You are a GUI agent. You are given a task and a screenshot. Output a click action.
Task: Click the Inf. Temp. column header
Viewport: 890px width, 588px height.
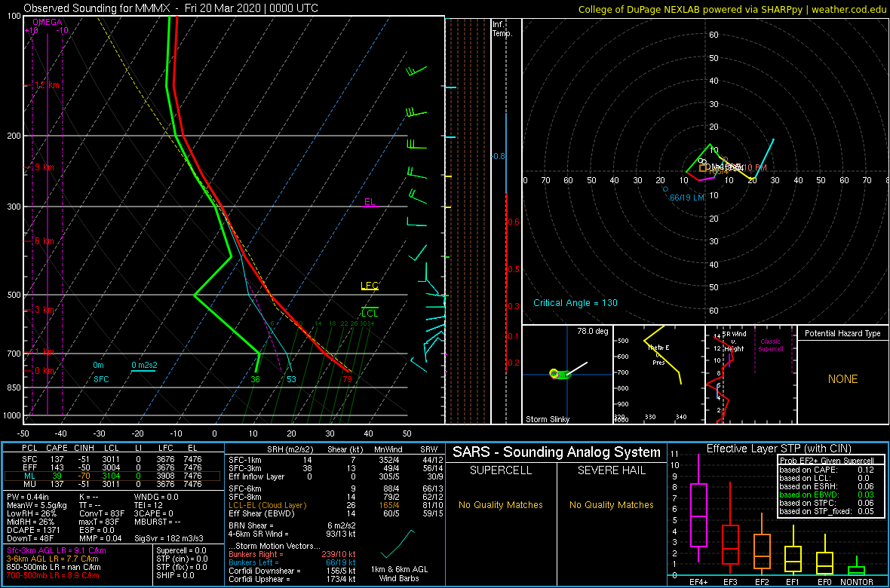click(503, 29)
